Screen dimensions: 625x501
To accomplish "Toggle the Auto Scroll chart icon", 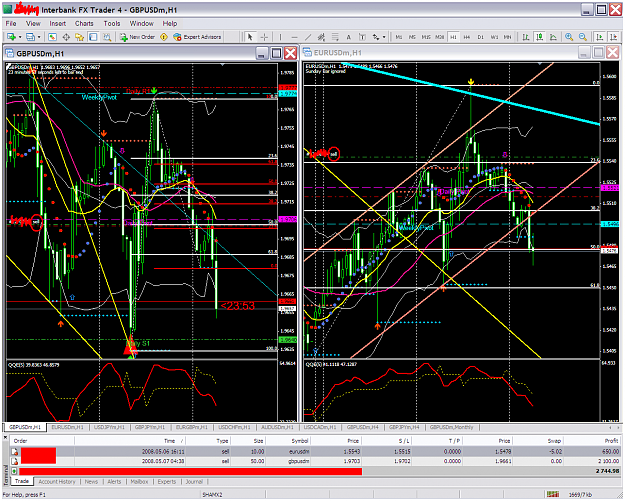I will (x=599, y=37).
